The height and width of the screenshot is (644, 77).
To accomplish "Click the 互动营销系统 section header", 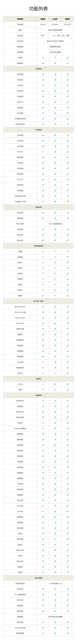I will pyautogui.click(x=38, y=246).
